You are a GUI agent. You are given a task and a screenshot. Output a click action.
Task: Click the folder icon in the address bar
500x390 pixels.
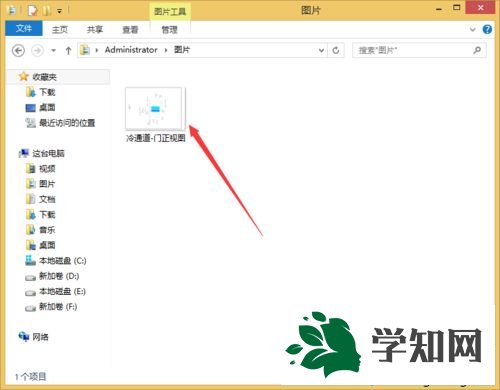pos(86,50)
